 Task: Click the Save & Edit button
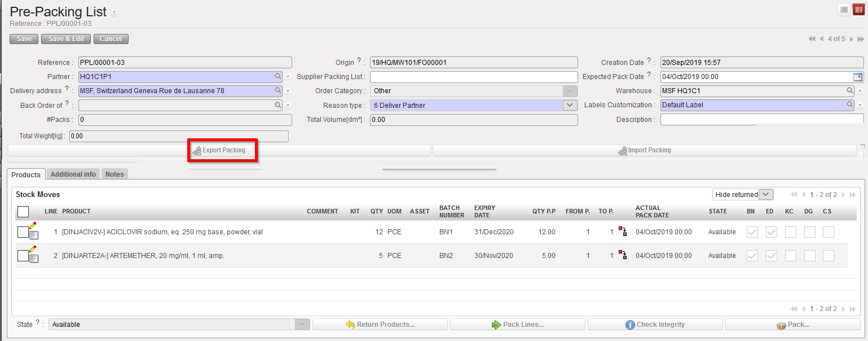[66, 39]
